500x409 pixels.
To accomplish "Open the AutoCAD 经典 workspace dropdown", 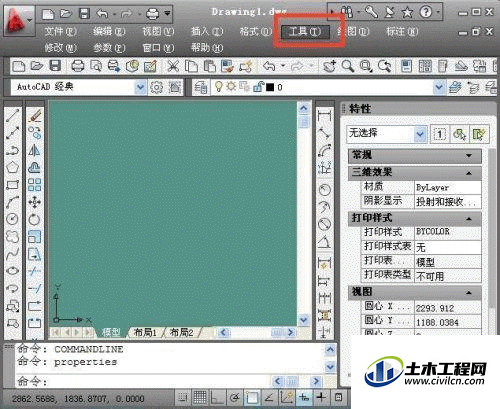I will (x=140, y=87).
